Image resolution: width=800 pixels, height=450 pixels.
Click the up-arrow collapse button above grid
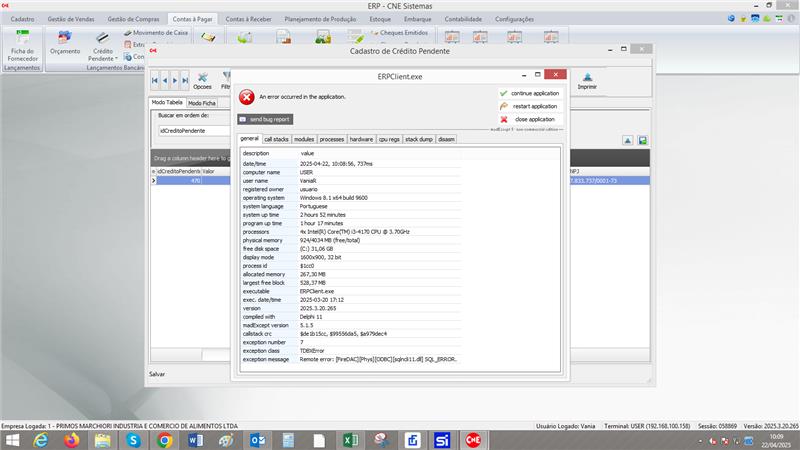pyautogui.click(x=627, y=141)
